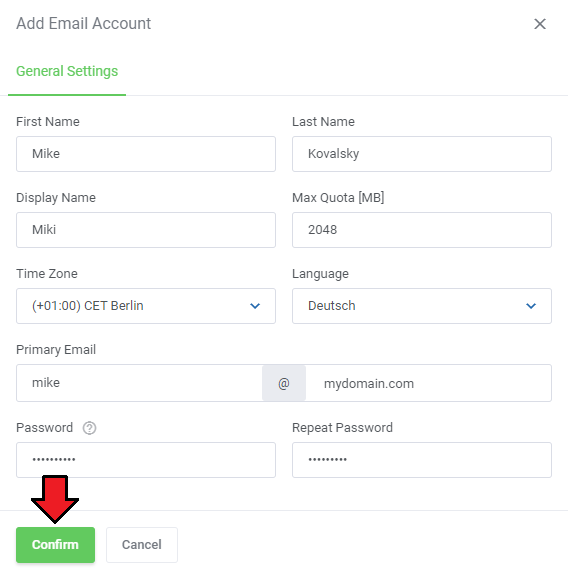Image resolution: width=568 pixels, height=579 pixels.
Task: Show password help question mark icon
Action: (89, 428)
